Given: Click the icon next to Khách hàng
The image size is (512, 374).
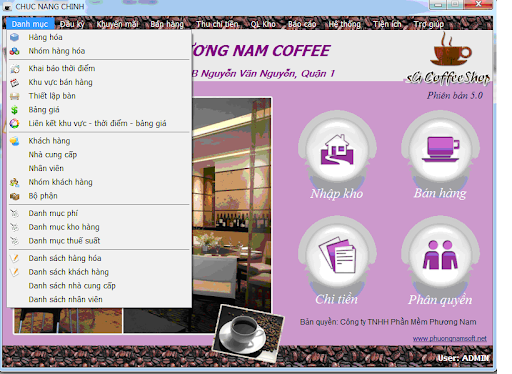Looking at the screenshot, I should coord(14,141).
